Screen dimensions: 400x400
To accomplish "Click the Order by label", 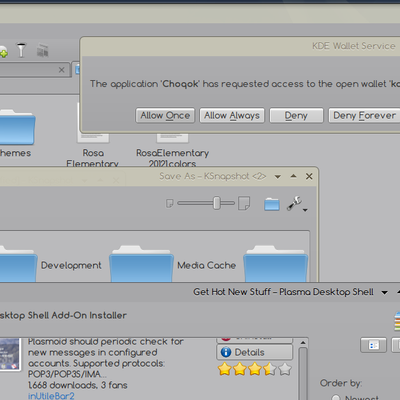I will tap(341, 383).
